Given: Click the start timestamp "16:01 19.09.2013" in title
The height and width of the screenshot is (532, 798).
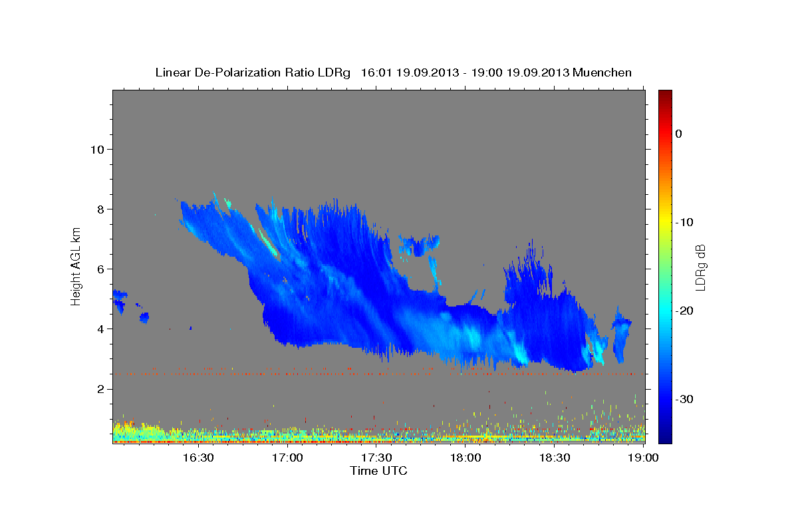Looking at the screenshot, I should tap(410, 72).
